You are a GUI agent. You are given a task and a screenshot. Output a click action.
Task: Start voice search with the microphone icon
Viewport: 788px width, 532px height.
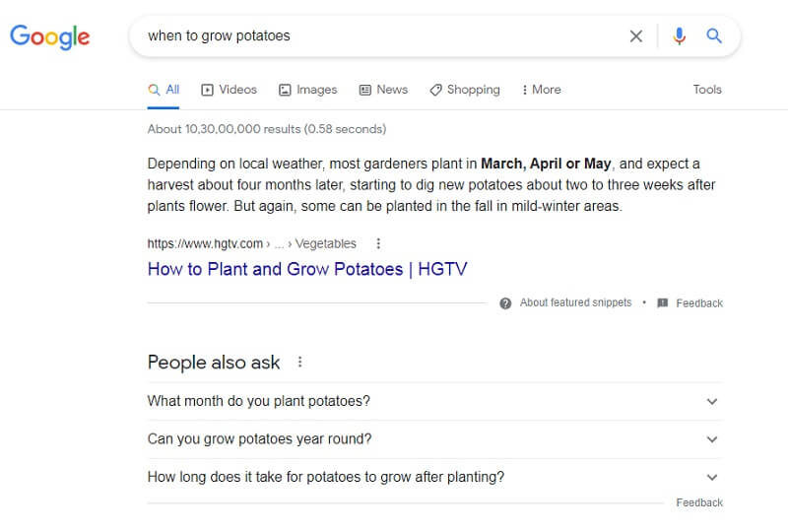[x=679, y=36]
